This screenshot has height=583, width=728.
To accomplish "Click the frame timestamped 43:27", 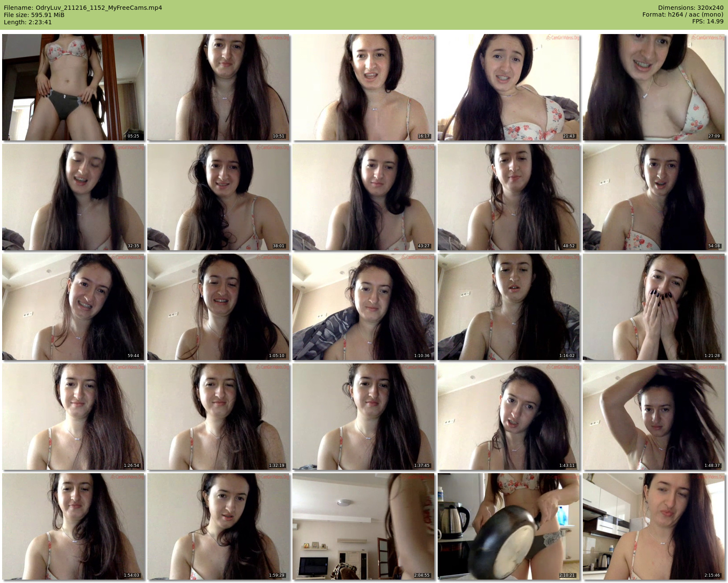I will (x=363, y=197).
